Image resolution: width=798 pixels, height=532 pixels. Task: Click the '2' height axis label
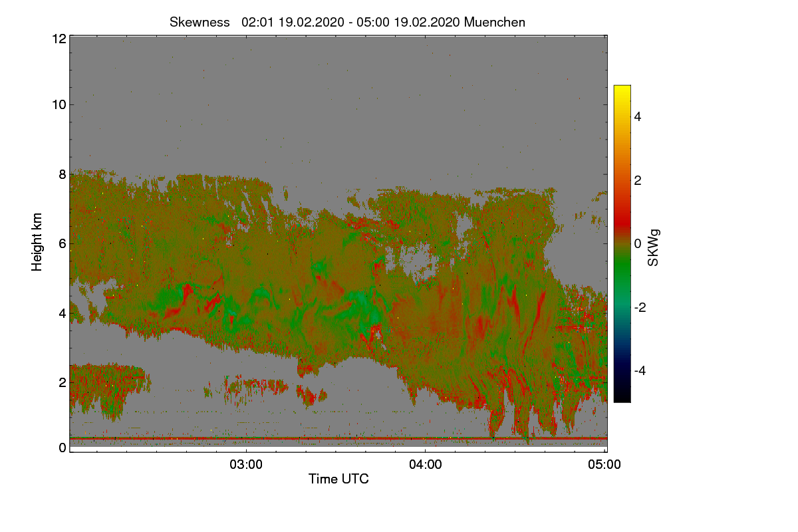tap(63, 382)
